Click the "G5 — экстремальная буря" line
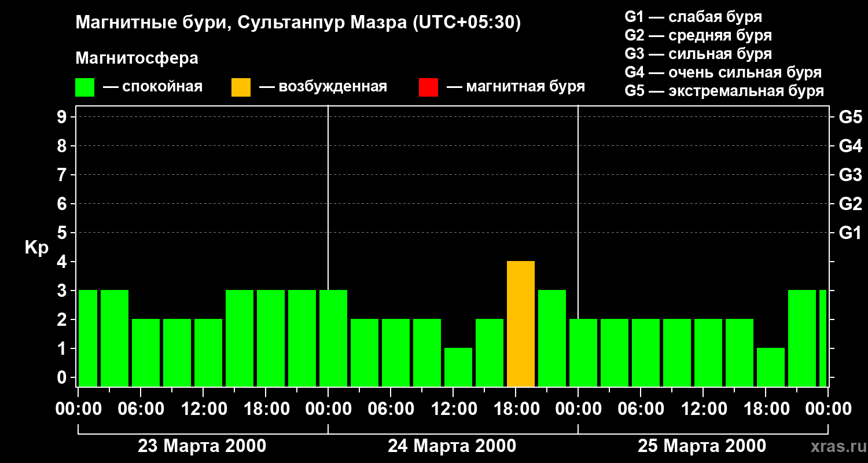This screenshot has height=463, width=868. pos(724,91)
